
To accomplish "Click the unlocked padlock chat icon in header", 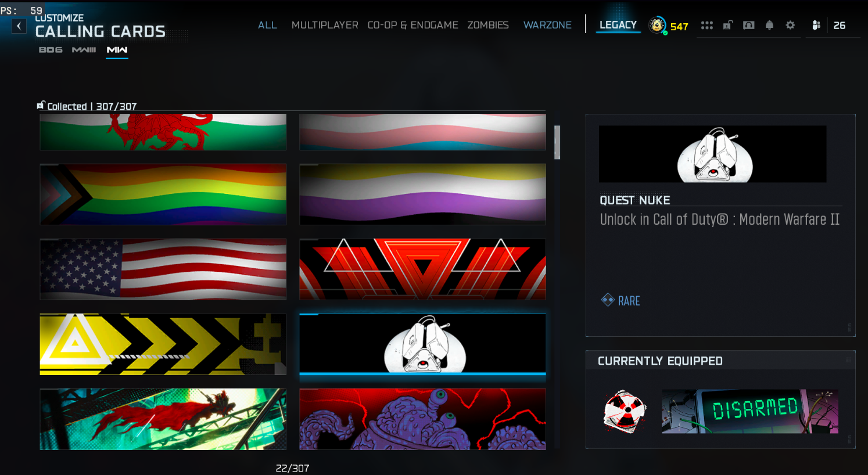I will tap(727, 25).
